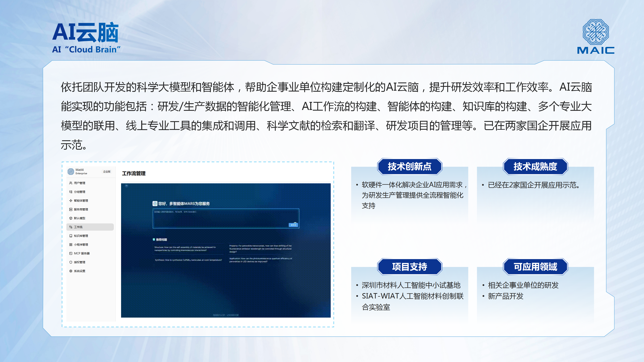
Task: Open the 授权管理 sidebar item
Action: click(90, 262)
